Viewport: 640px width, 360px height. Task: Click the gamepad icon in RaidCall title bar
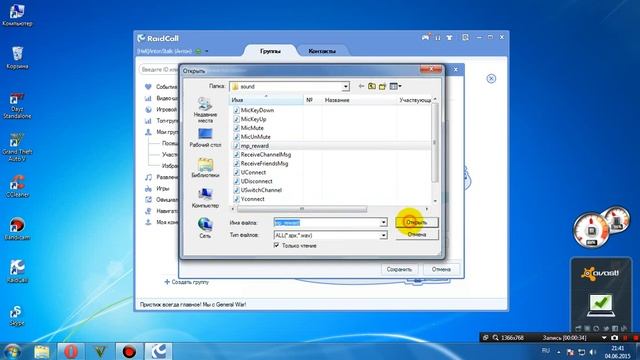point(425,37)
